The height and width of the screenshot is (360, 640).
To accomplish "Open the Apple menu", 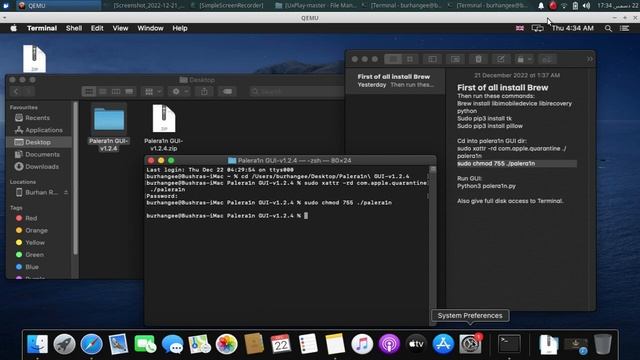I will [x=13, y=28].
